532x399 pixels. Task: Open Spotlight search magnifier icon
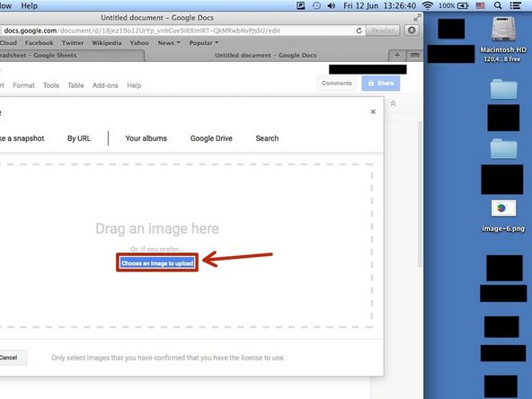[498, 5]
